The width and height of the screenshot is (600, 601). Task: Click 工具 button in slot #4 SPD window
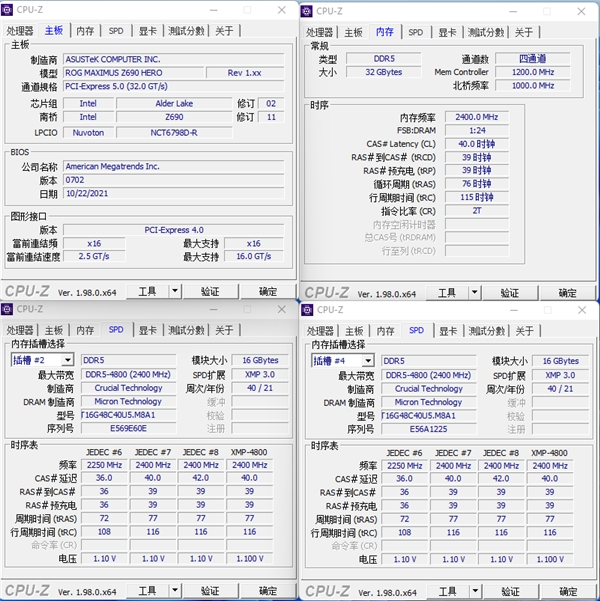pyautogui.click(x=447, y=590)
